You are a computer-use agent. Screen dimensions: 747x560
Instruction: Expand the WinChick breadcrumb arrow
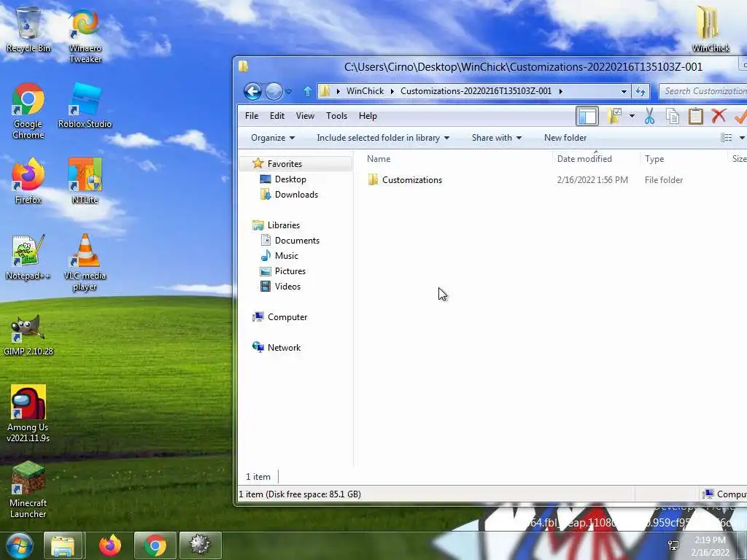pos(392,91)
